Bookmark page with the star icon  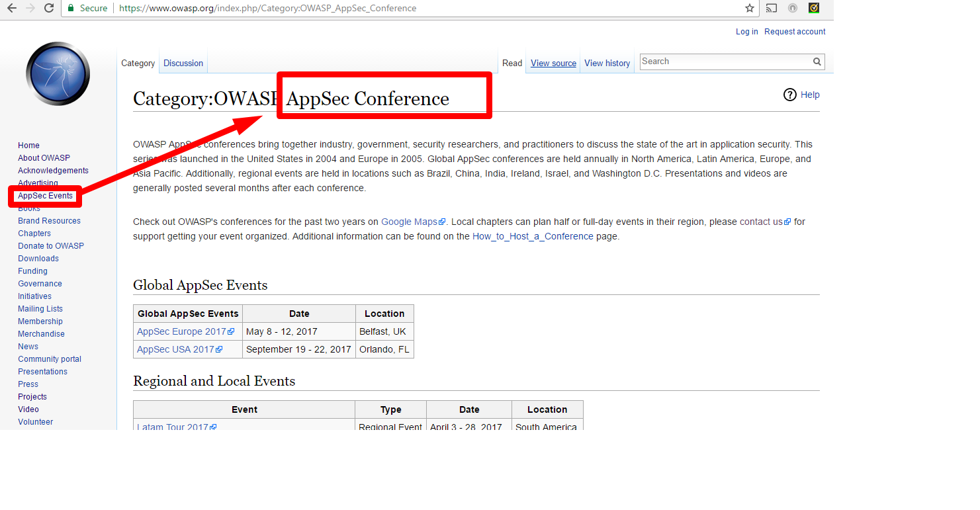click(750, 8)
